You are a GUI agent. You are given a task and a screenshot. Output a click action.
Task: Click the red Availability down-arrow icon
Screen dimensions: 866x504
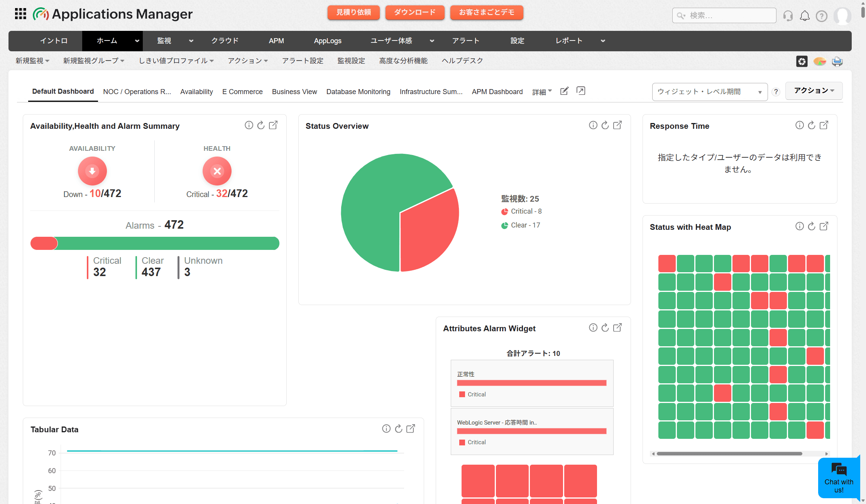[x=92, y=171]
